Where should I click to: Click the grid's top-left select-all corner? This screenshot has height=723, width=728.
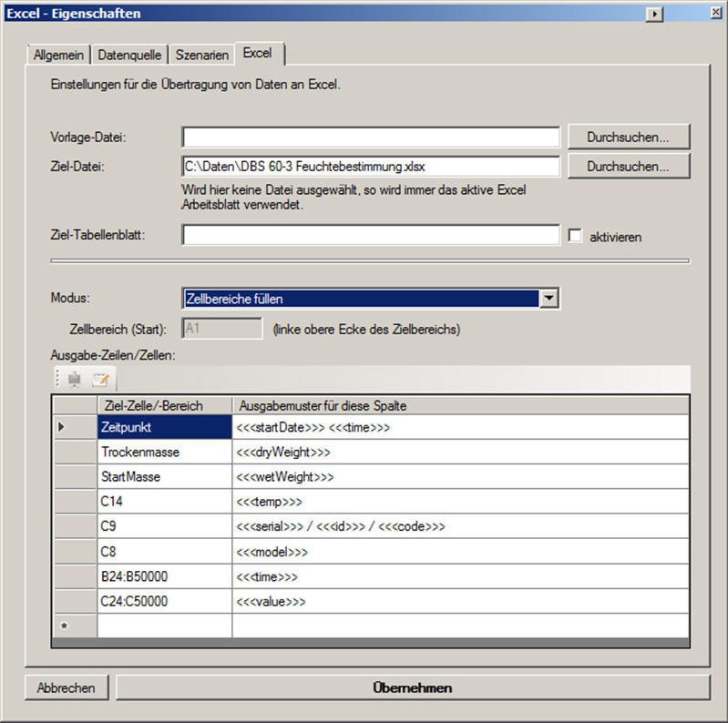pyautogui.click(x=76, y=405)
